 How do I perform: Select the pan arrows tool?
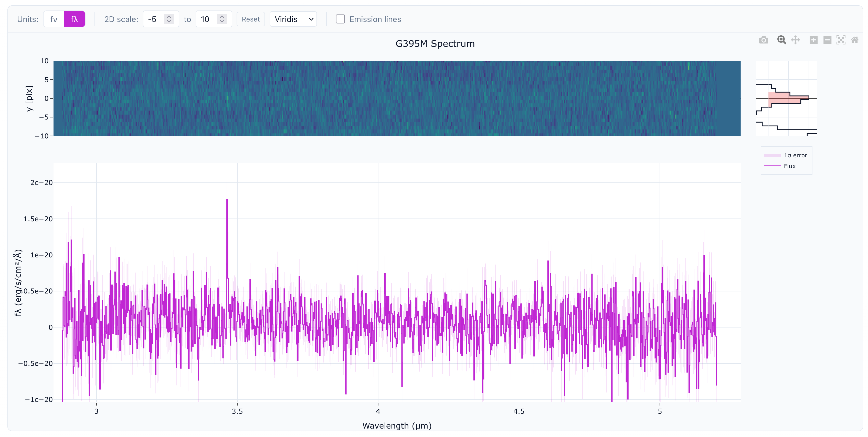795,40
